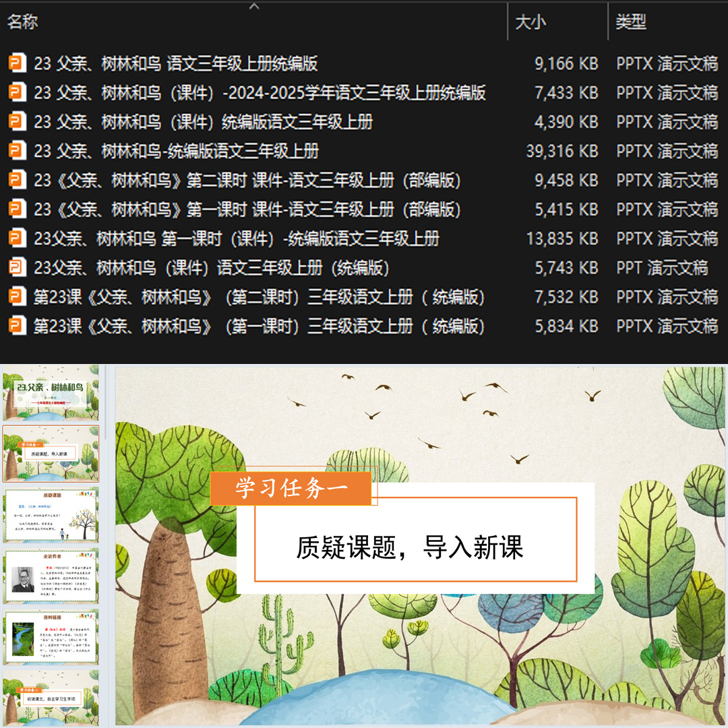Click the file icon of the 13,835 KB presentation
Screen dimensions: 728x728
coord(17,238)
